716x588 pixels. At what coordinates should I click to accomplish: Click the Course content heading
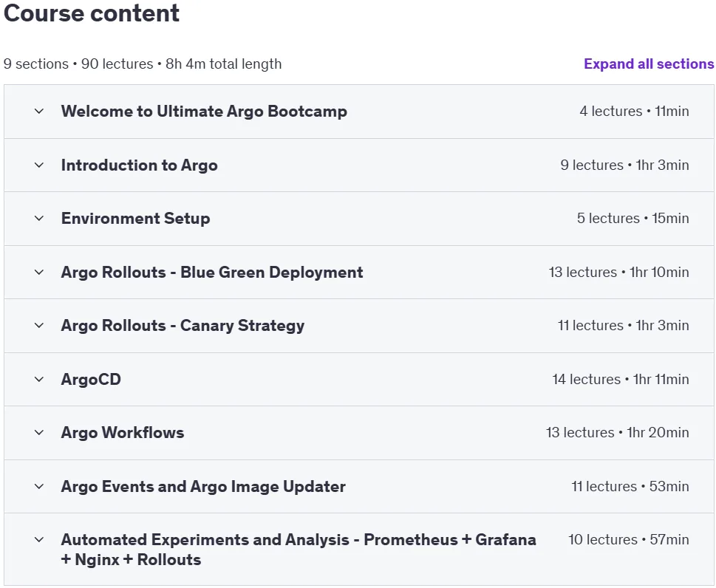(92, 13)
